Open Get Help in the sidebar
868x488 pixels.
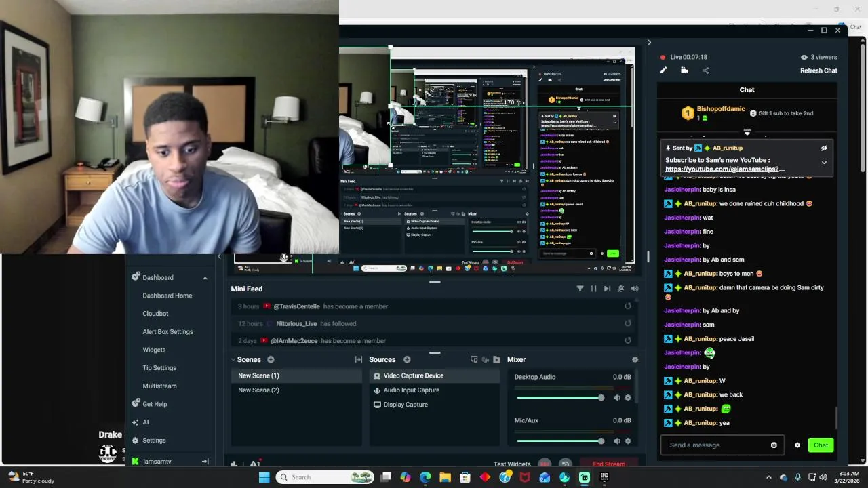click(x=150, y=404)
